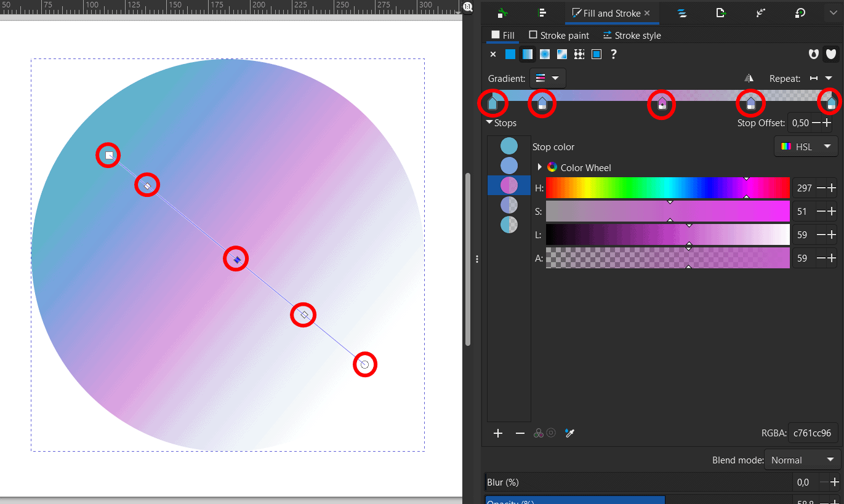Select the last stop on gradient bar
The image size is (844, 504).
click(x=832, y=103)
